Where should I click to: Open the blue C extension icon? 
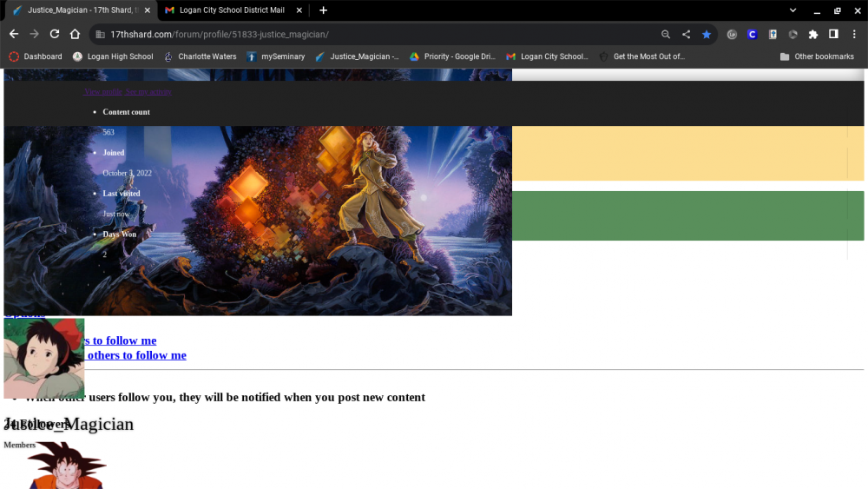tap(752, 35)
